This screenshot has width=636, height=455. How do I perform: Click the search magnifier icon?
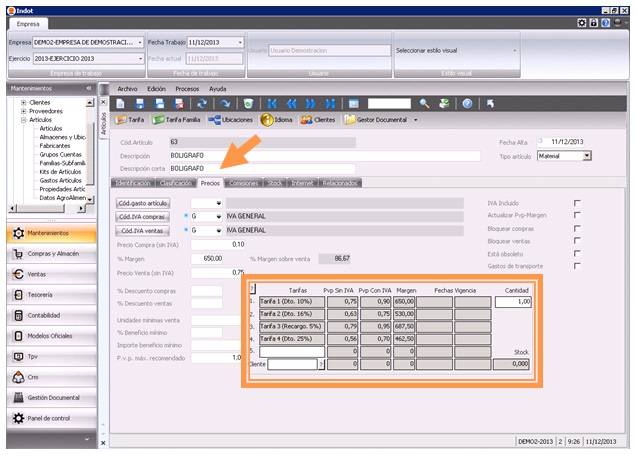coord(425,103)
